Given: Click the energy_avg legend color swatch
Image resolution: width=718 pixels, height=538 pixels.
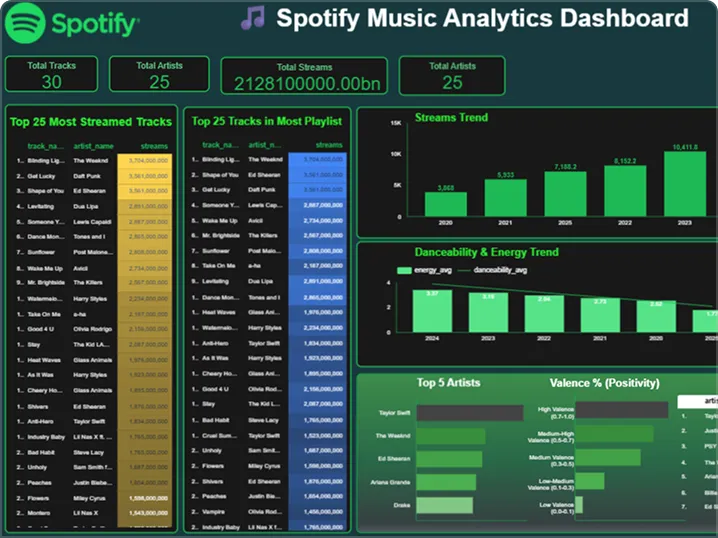Looking at the screenshot, I should coord(404,270).
